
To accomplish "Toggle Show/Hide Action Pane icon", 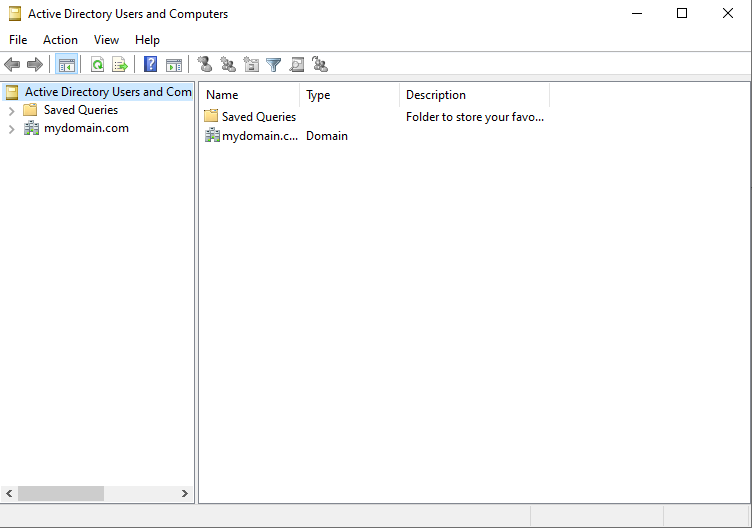I will (x=174, y=64).
